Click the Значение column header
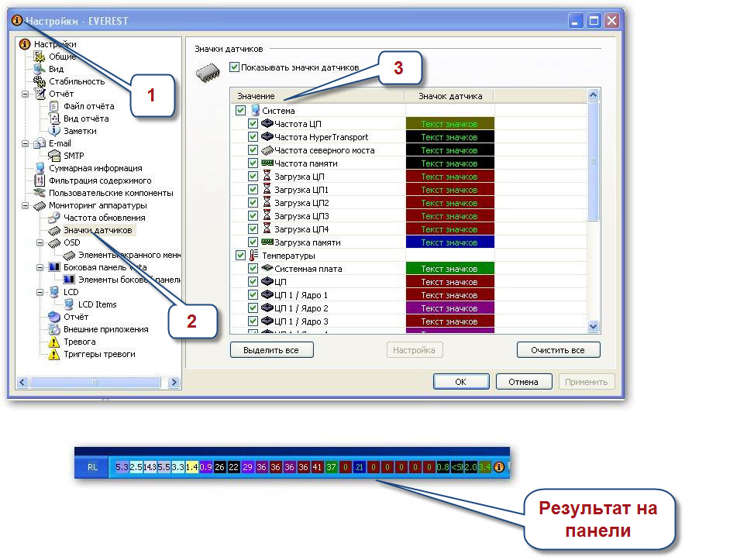Viewport: 730px width, 560px height. (x=318, y=96)
